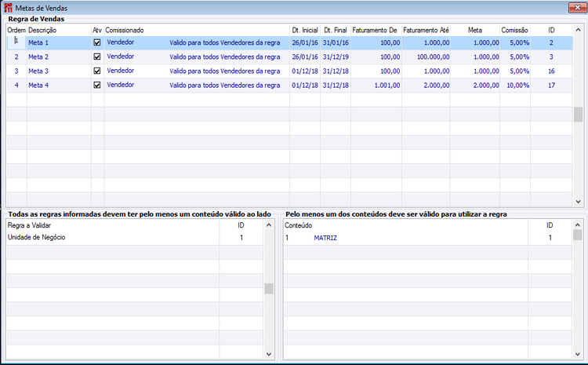Select the Unidade de Negócio rule row
This screenshot has width=588, height=365.
[x=135, y=237]
